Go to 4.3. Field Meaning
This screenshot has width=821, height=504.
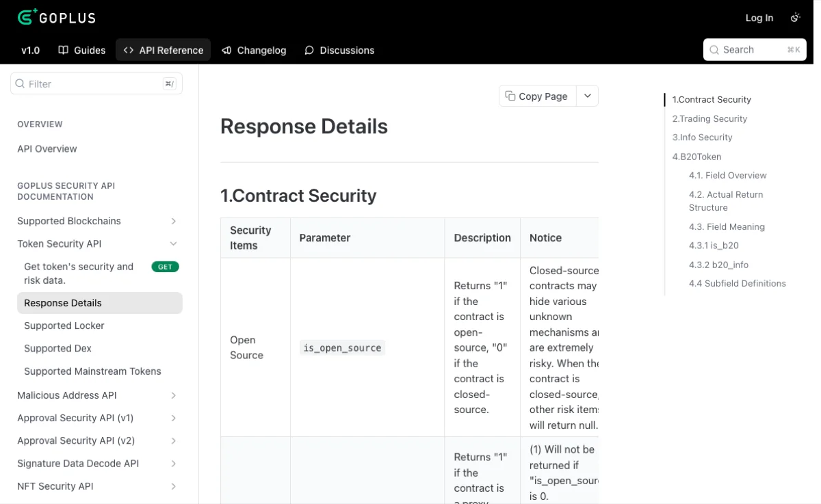pyautogui.click(x=727, y=226)
